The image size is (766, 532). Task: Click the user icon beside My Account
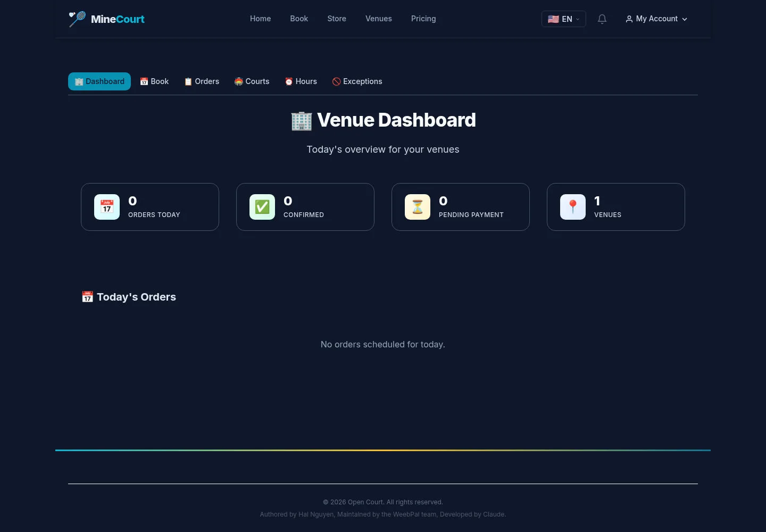629,19
